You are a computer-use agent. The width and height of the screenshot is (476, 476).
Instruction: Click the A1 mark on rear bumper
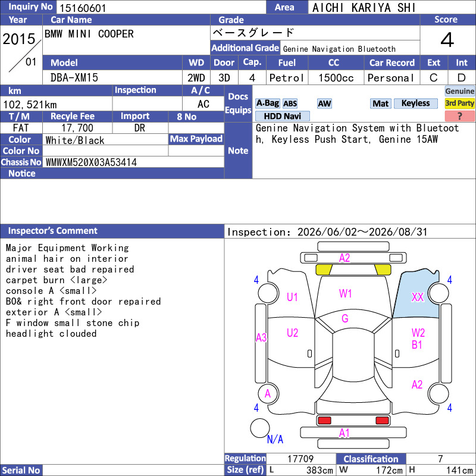[345, 433]
